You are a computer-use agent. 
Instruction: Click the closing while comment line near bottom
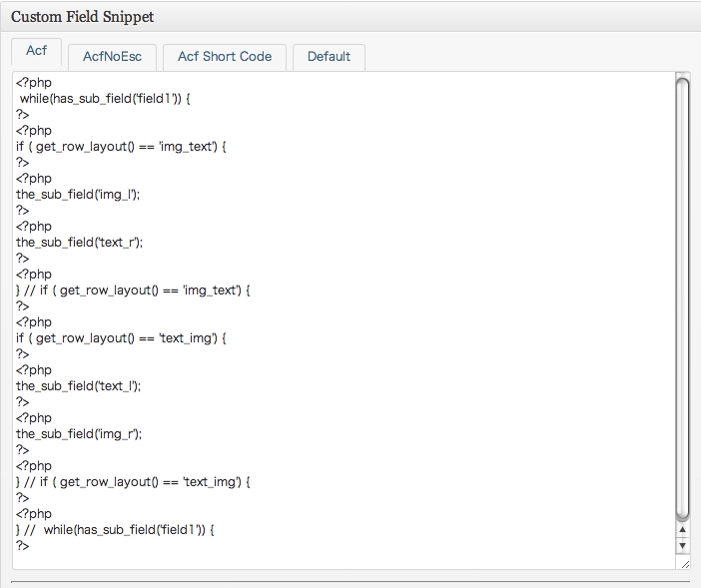pos(116,530)
